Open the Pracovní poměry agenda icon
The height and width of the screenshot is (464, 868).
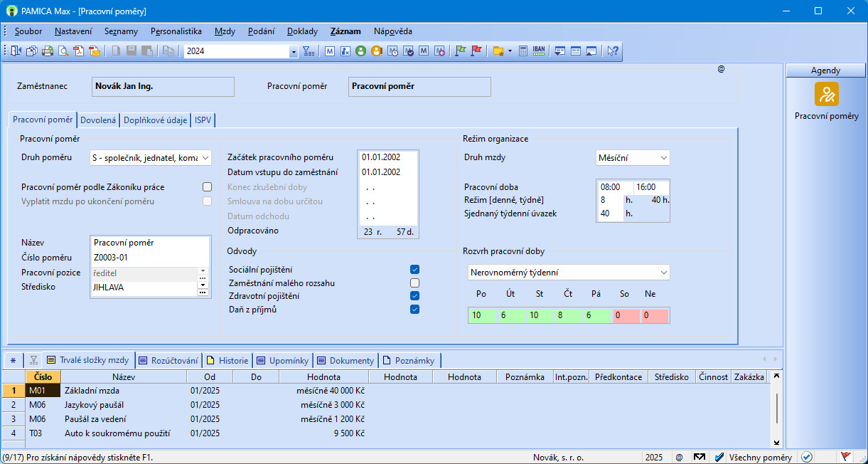tap(826, 94)
